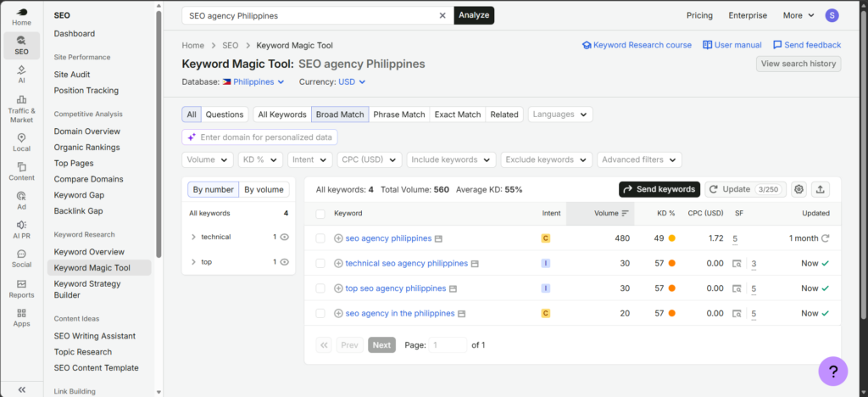Add 'seo agency philippines' with plus icon
This screenshot has height=397, width=868.
click(338, 238)
